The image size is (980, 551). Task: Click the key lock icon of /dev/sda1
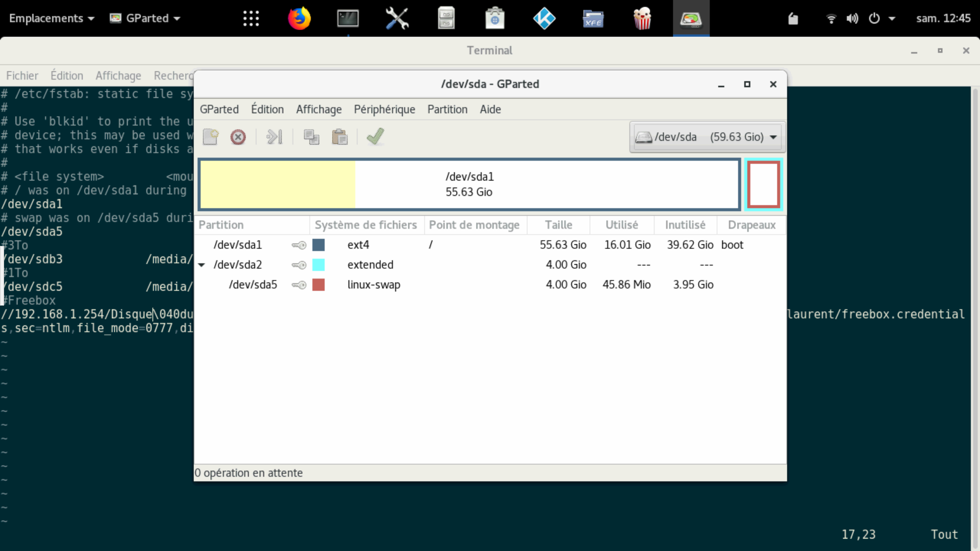(299, 245)
